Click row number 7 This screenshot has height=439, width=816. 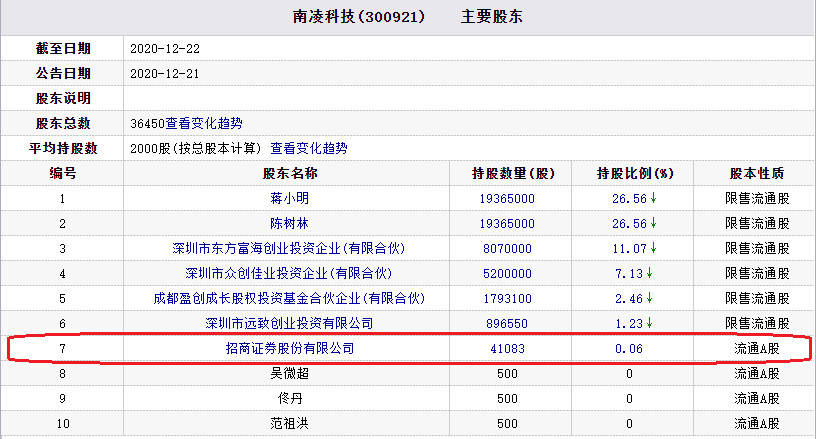tap(62, 348)
